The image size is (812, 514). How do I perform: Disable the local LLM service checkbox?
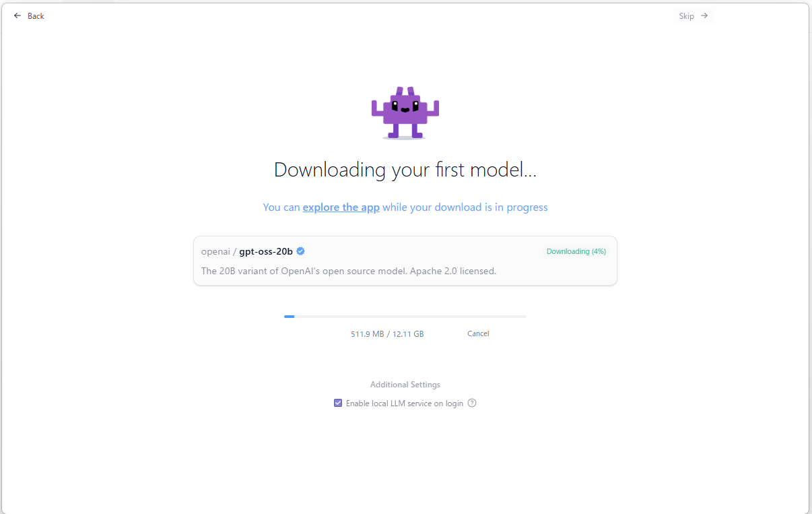click(338, 403)
